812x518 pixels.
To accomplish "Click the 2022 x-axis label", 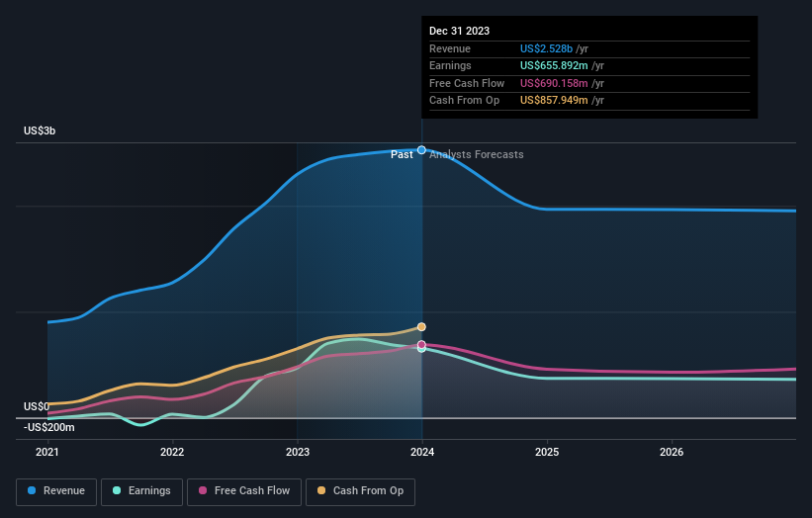I will point(172,453).
